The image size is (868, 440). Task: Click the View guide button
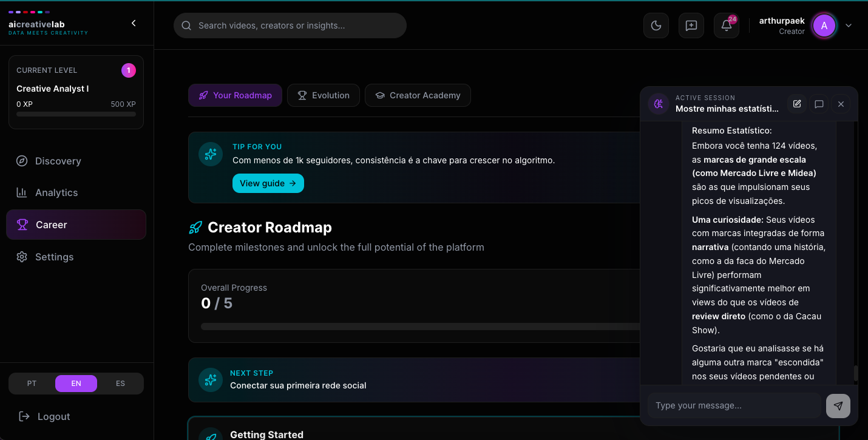[268, 183]
